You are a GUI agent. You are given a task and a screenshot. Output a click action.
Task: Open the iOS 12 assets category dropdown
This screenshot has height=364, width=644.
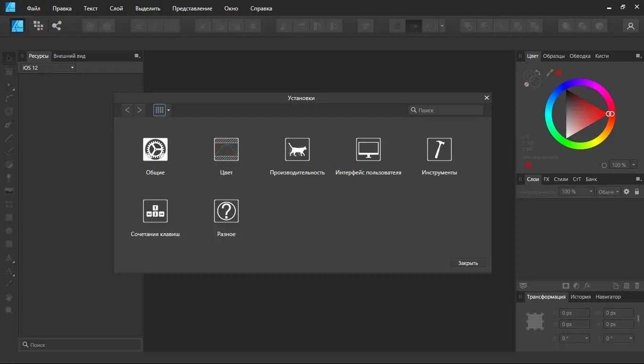[48, 68]
